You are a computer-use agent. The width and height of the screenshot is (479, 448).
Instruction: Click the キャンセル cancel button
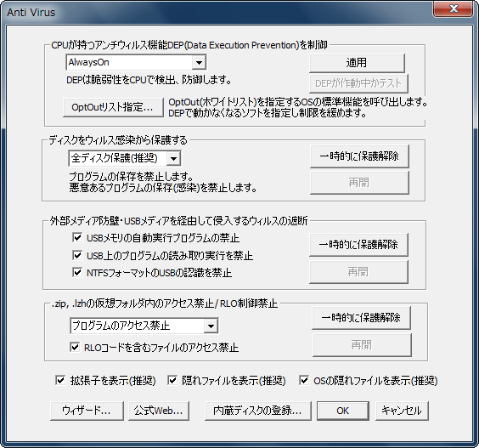(402, 411)
